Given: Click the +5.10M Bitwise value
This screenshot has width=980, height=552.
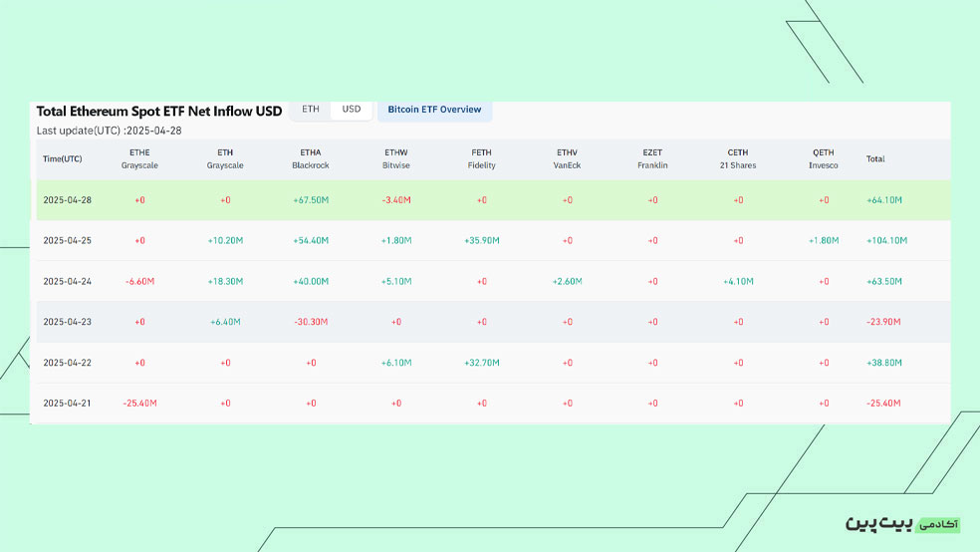Looking at the screenshot, I should (396, 281).
